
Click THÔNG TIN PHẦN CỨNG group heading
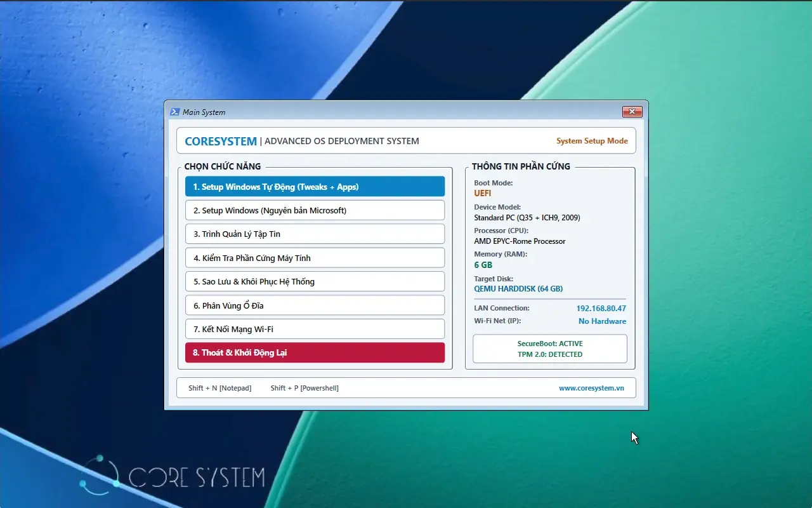[521, 166]
